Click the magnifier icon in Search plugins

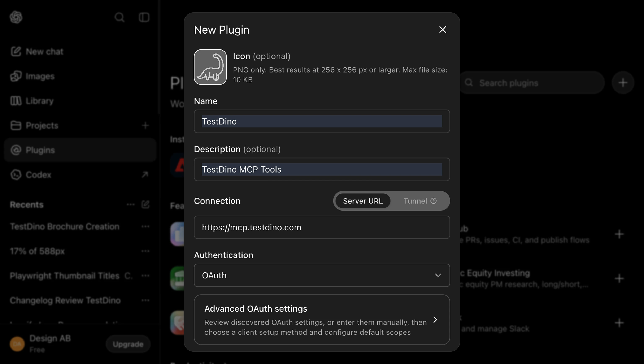tap(469, 82)
